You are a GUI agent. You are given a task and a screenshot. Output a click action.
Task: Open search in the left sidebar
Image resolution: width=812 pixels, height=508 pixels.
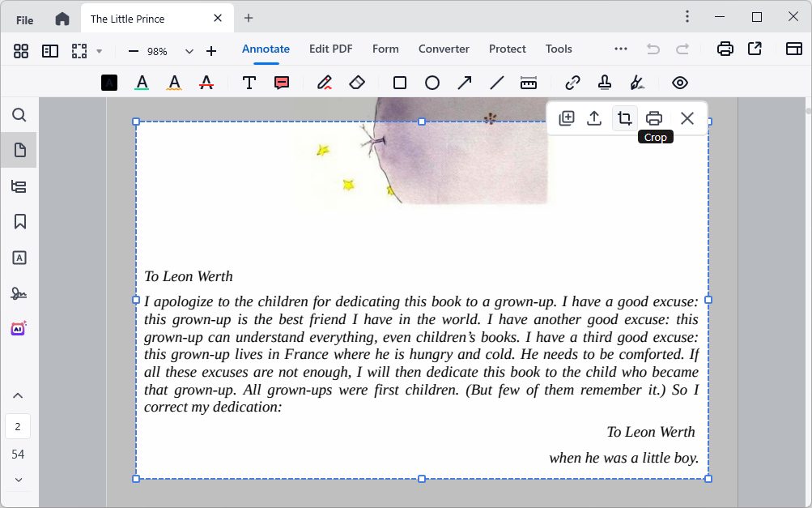[19, 115]
